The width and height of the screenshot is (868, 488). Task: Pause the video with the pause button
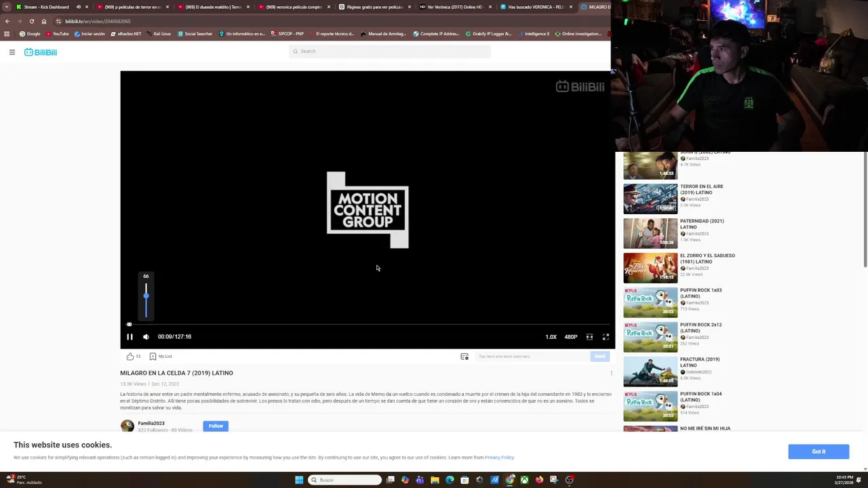[130, 337]
